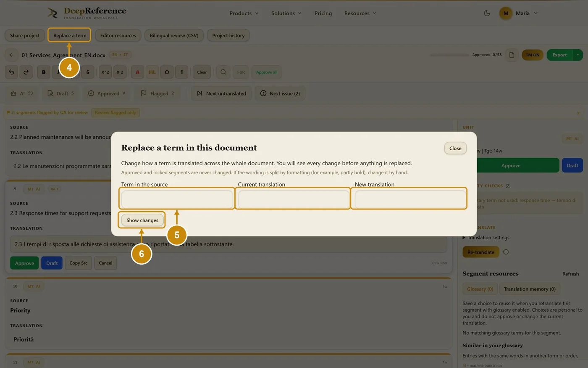Click the Maria avatar circle
The image size is (588, 368).
click(x=506, y=13)
